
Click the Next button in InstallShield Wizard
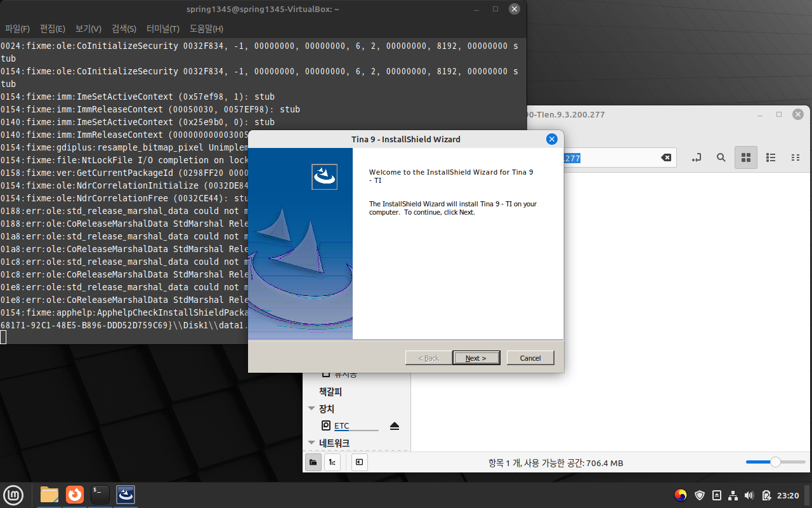pos(476,358)
